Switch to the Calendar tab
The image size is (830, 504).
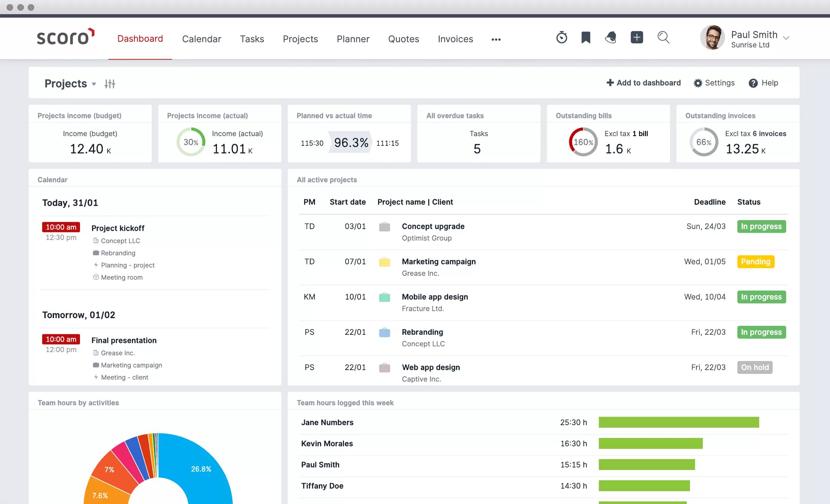click(201, 39)
